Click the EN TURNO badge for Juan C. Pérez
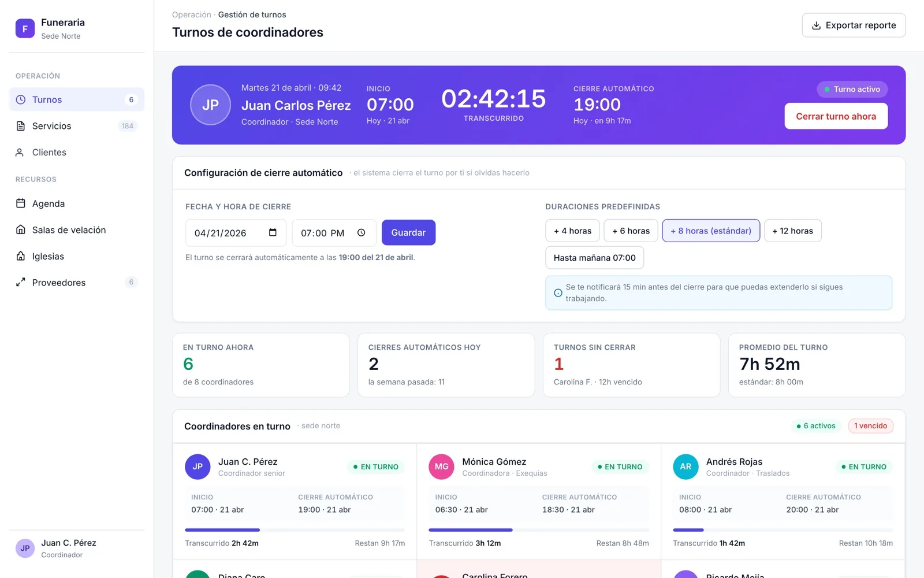The height and width of the screenshot is (578, 924). [x=376, y=467]
